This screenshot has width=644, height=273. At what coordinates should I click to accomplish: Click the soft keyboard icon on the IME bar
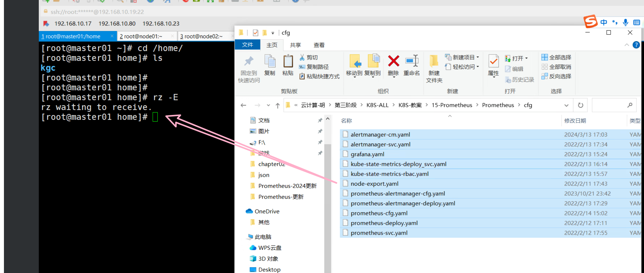[x=637, y=22]
